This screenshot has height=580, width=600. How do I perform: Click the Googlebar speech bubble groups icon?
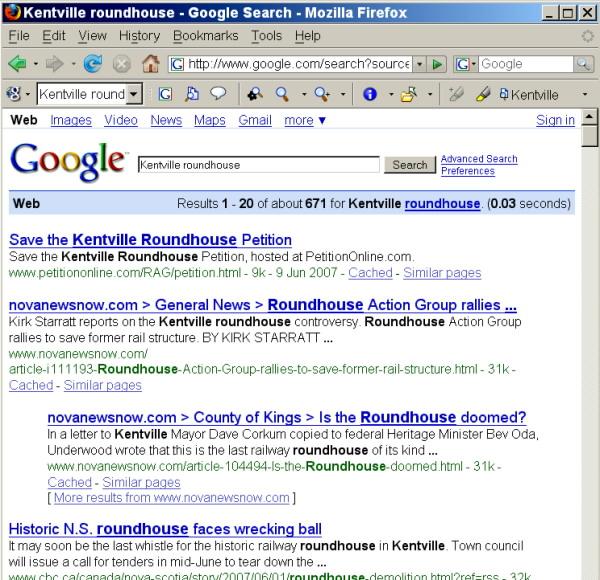point(218,93)
